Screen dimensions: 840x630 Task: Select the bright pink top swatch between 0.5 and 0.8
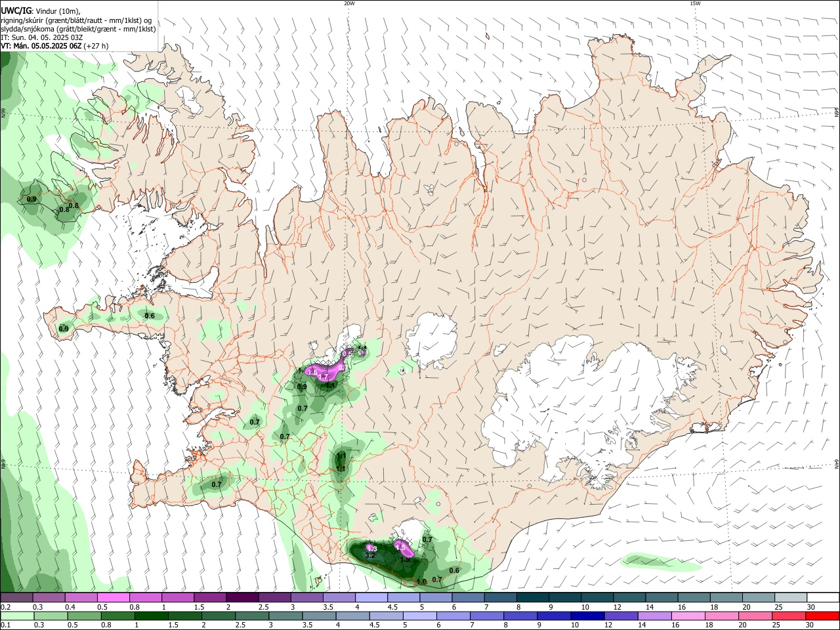pos(113,598)
